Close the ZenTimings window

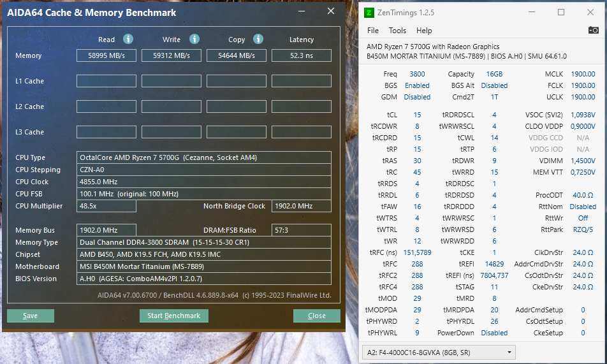click(x=590, y=12)
